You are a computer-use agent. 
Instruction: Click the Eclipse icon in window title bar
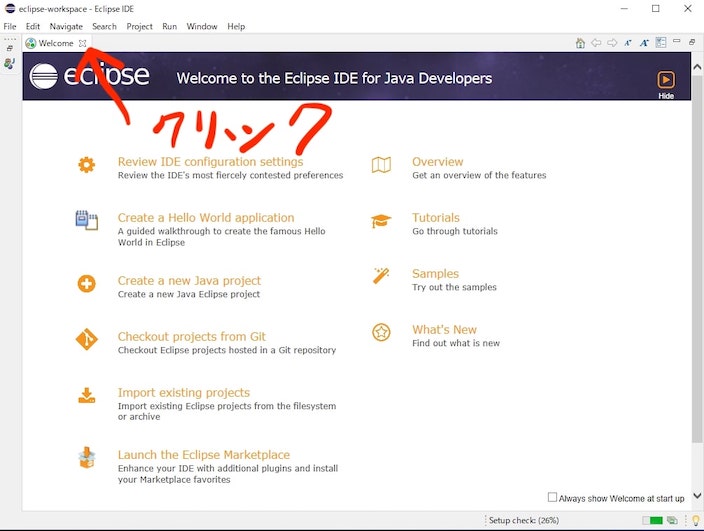pos(10,9)
